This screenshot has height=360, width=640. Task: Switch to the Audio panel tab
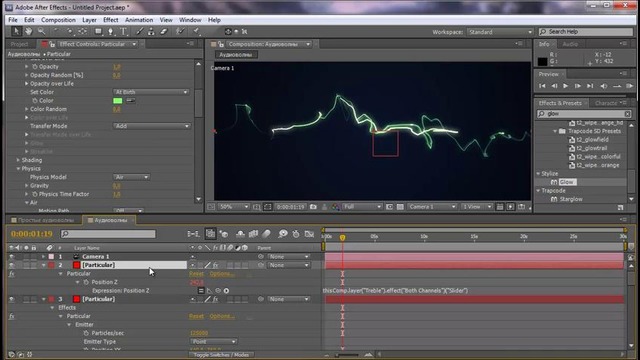(x=570, y=44)
